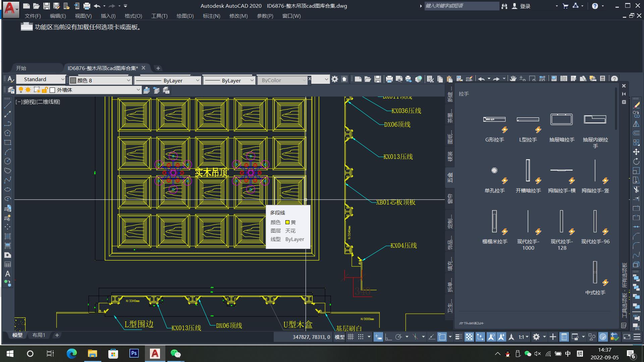
Task: Open the 五金 palette tab
Action: pyautogui.click(x=450, y=177)
